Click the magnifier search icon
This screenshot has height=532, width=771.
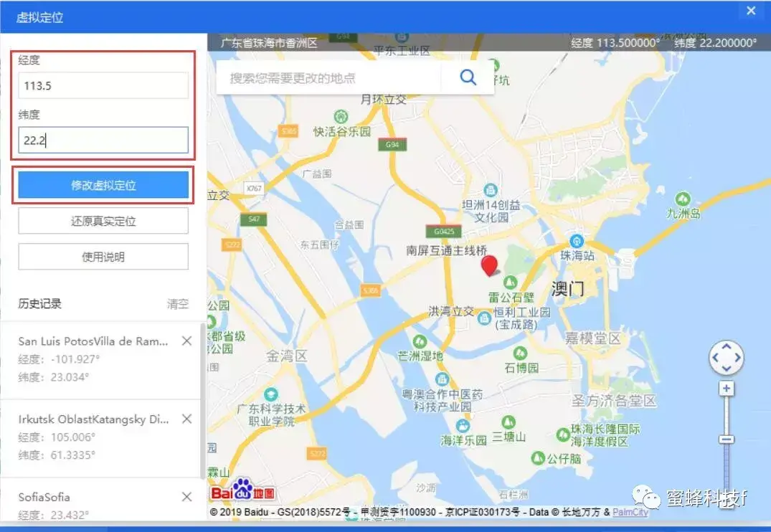[468, 77]
